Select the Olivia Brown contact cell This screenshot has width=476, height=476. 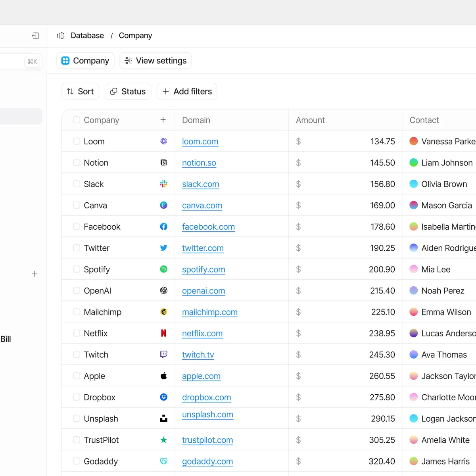point(439,184)
